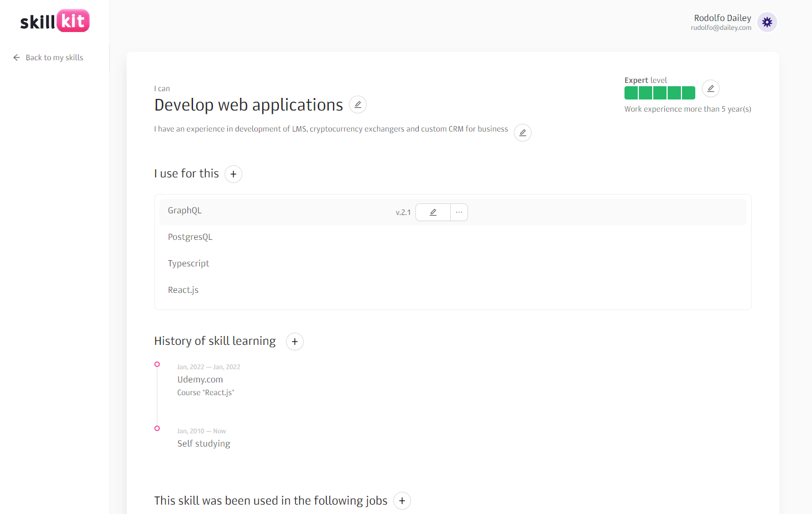The height and width of the screenshot is (514, 812).
Task: Open GraphQL more options menu
Action: [459, 212]
